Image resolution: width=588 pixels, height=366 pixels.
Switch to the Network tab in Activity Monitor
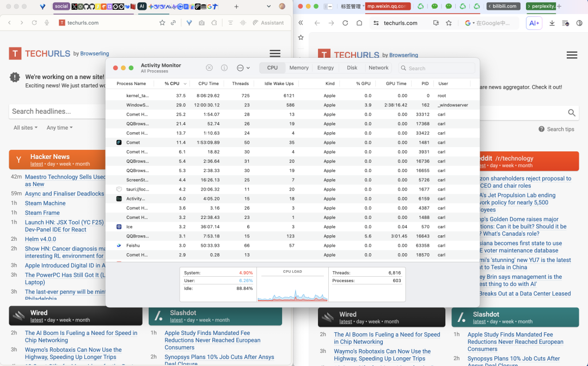point(378,68)
